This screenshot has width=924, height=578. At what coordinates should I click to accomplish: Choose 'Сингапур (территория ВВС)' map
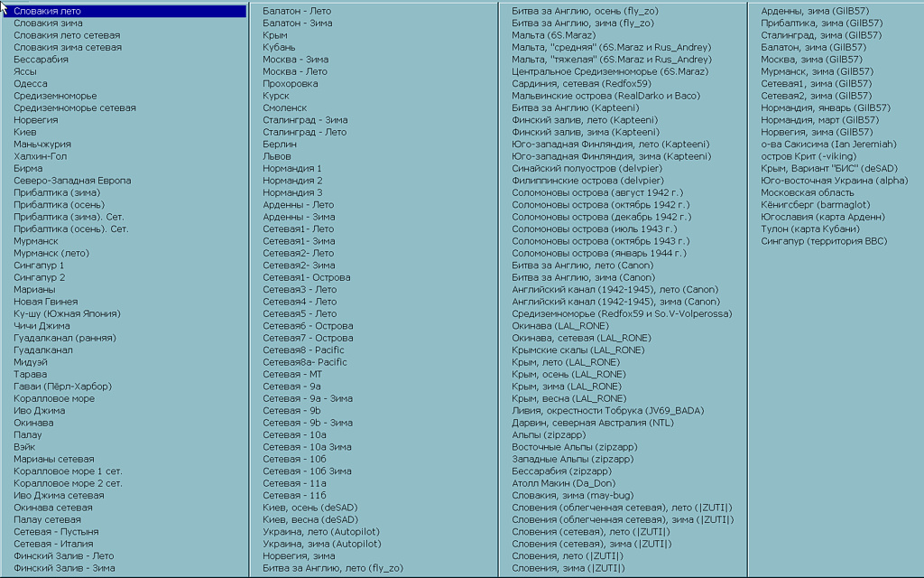click(824, 240)
